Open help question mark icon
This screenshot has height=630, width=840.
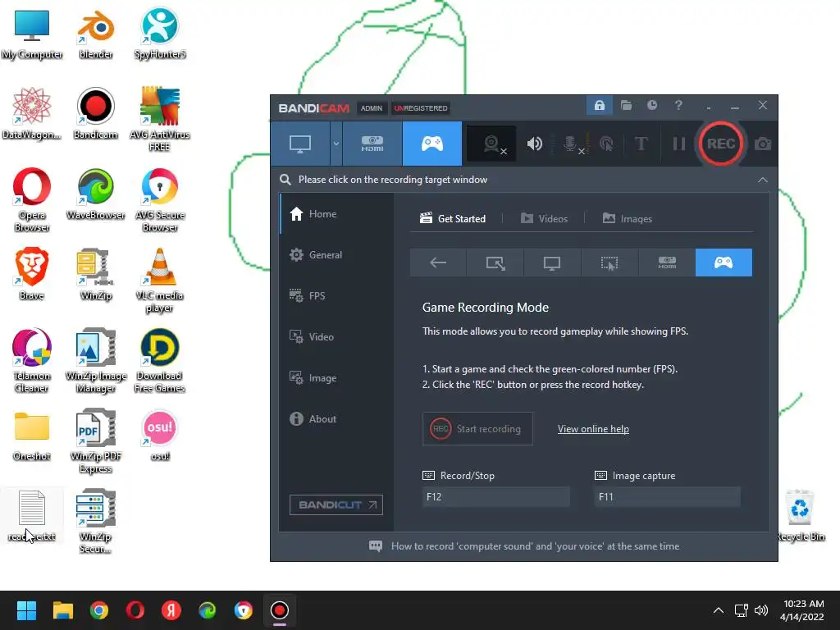678,105
